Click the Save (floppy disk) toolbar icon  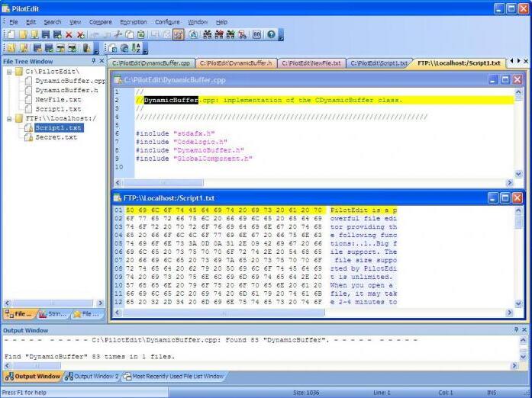click(x=46, y=34)
